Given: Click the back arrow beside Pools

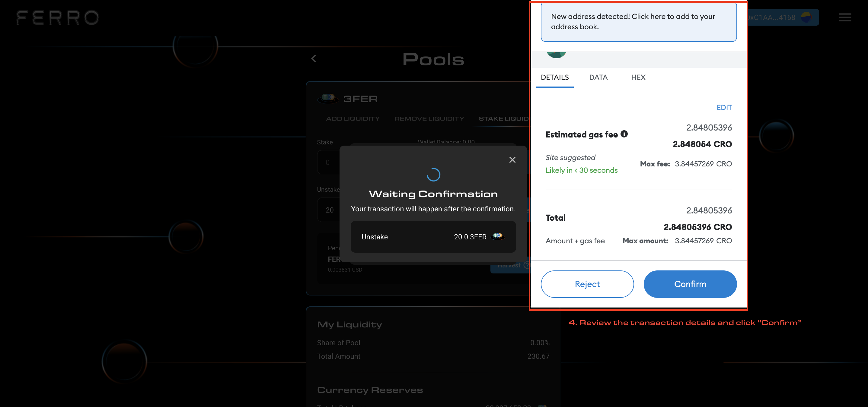Looking at the screenshot, I should (313, 58).
